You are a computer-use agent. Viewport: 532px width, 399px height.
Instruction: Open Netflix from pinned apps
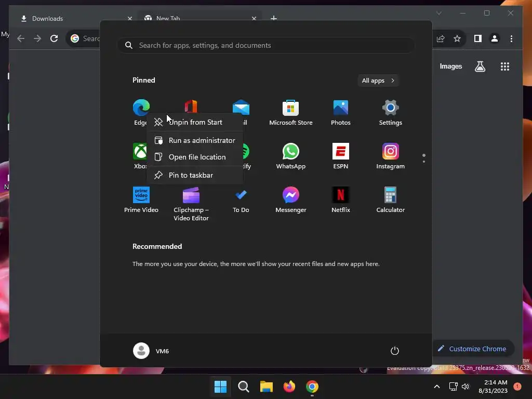point(341,200)
